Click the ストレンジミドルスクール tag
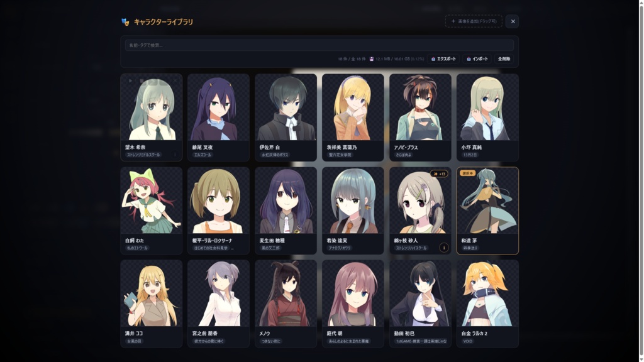The width and height of the screenshot is (644, 362). coord(143,155)
